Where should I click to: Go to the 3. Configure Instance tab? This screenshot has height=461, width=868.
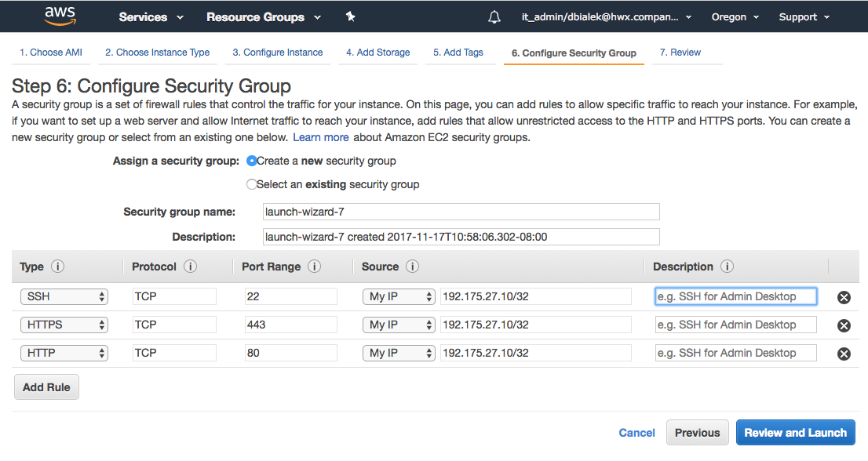pos(277,53)
